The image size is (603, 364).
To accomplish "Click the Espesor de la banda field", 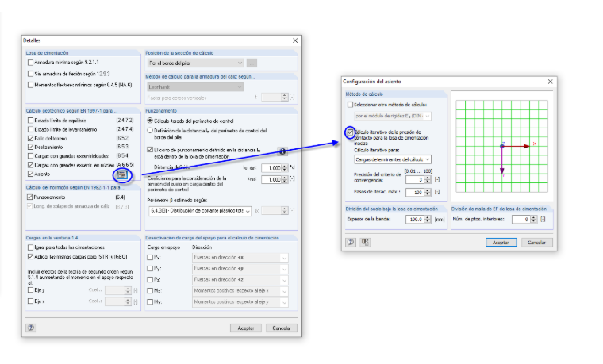I will tap(415, 220).
